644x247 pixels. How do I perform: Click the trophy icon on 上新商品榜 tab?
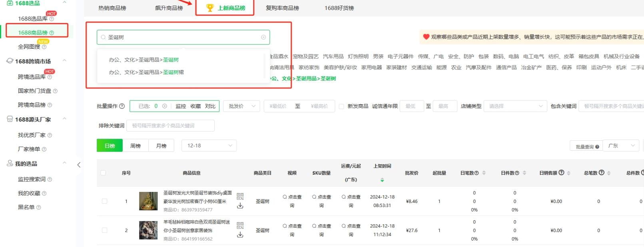pyautogui.click(x=210, y=8)
